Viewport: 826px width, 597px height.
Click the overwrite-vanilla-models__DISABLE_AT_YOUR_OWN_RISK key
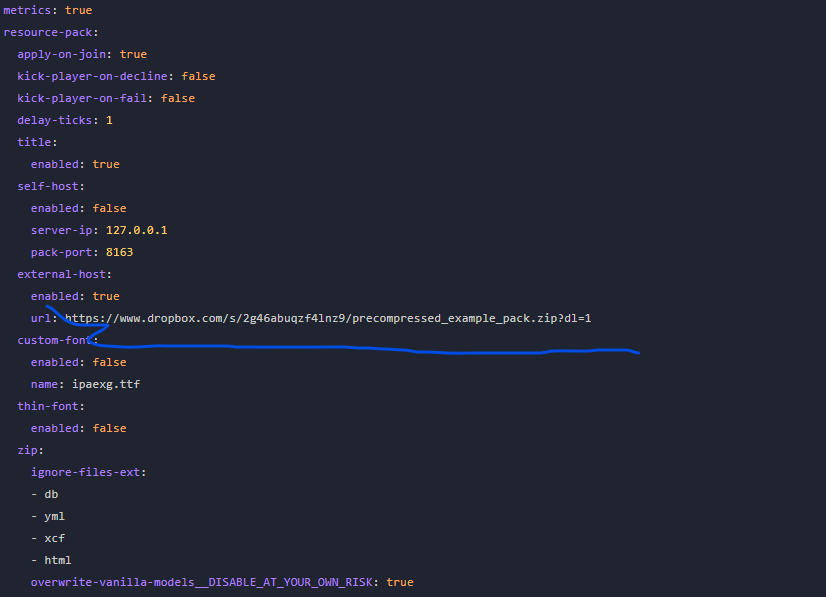pyautogui.click(x=201, y=582)
